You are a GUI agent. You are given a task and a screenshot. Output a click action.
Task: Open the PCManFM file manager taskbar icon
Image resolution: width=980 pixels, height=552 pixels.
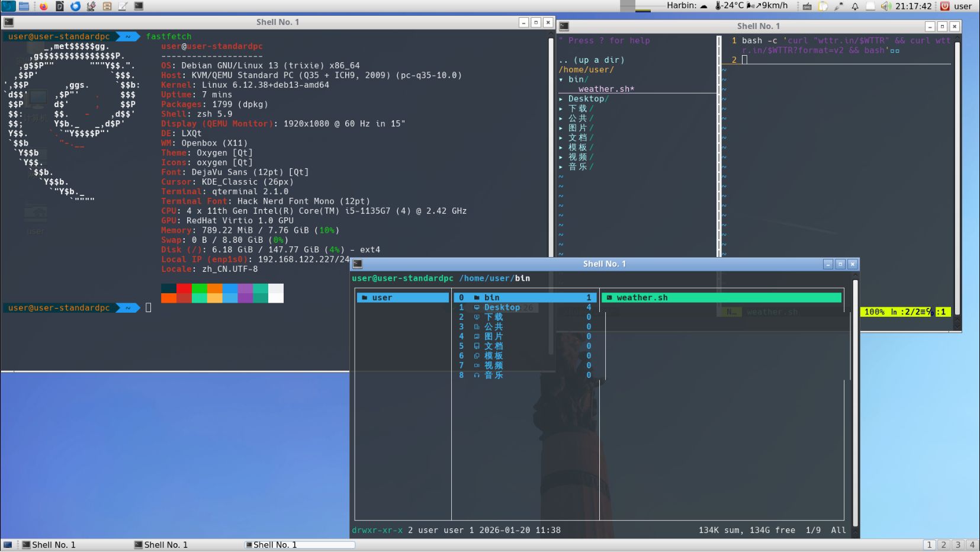coord(24,6)
